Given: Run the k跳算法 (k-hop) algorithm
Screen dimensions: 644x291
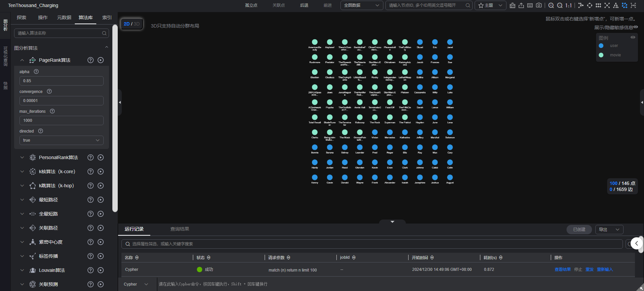Looking at the screenshot, I should click(x=101, y=186).
